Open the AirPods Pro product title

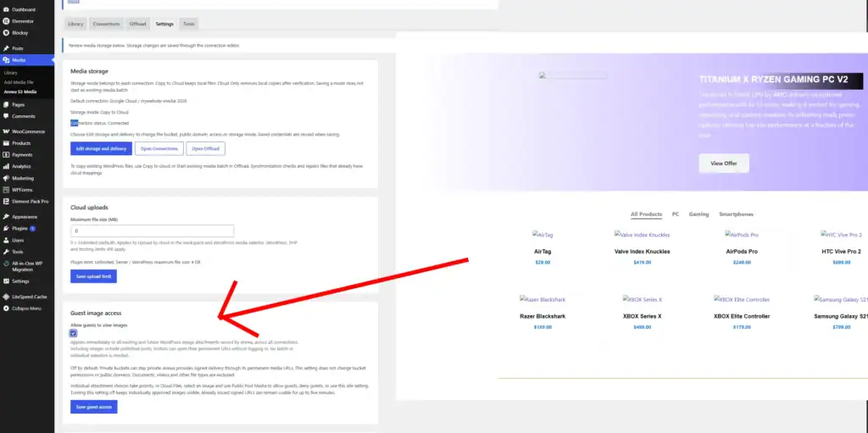(x=742, y=252)
